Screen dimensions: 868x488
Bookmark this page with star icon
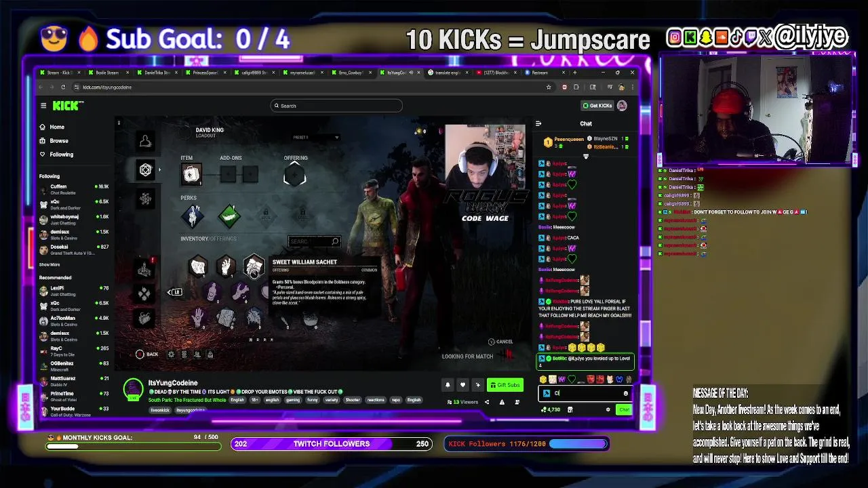[x=549, y=87]
